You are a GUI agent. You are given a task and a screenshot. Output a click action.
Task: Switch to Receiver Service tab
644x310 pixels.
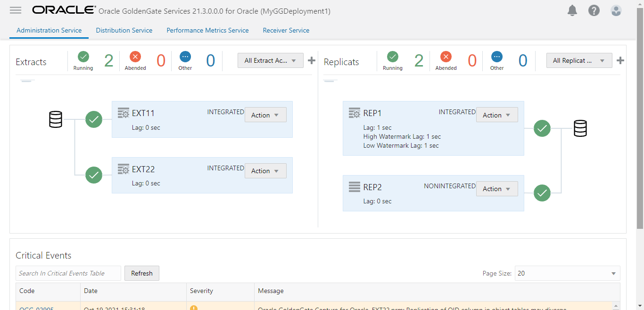286,30
